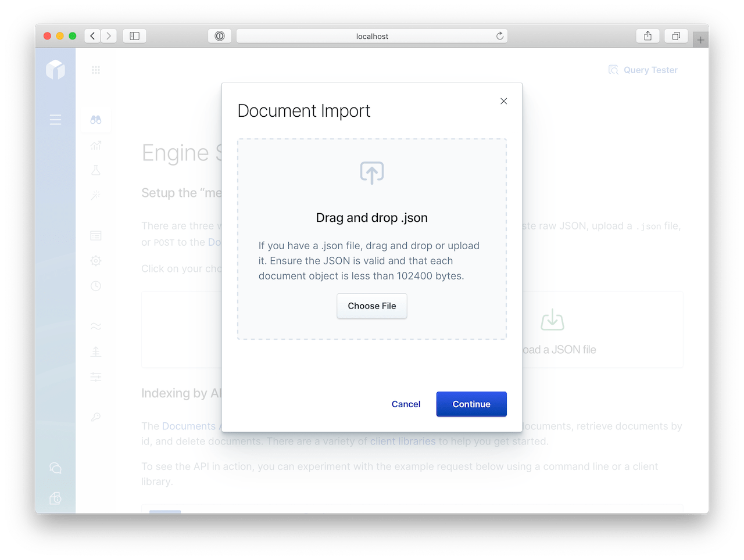Click the chat bubbles icon in the blue sidebar
Screen dimensions: 744x560
click(56, 468)
